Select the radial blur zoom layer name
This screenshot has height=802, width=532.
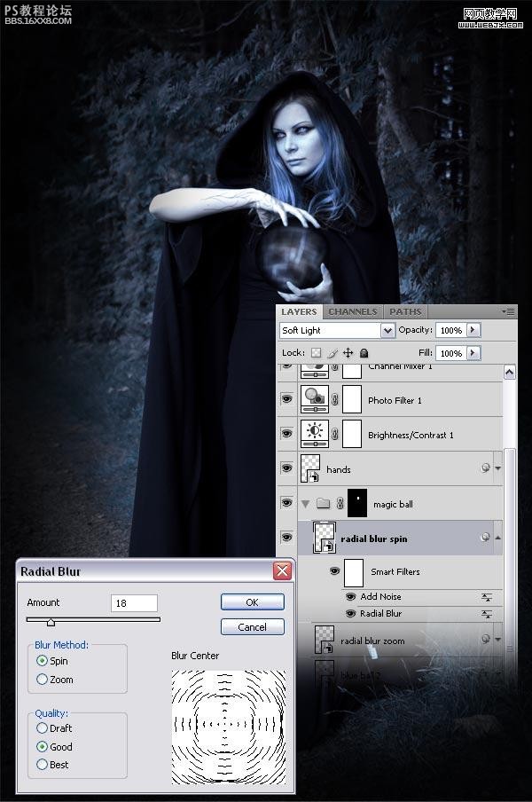(x=372, y=641)
